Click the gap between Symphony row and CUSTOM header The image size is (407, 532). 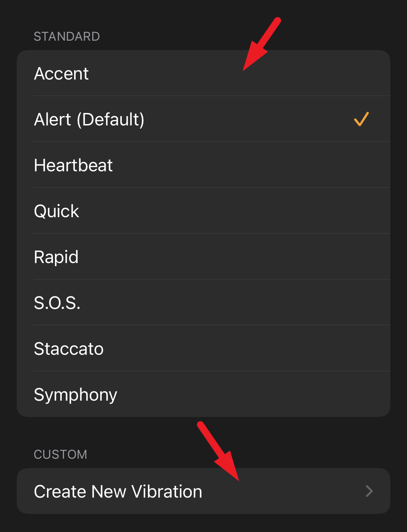pos(104,432)
